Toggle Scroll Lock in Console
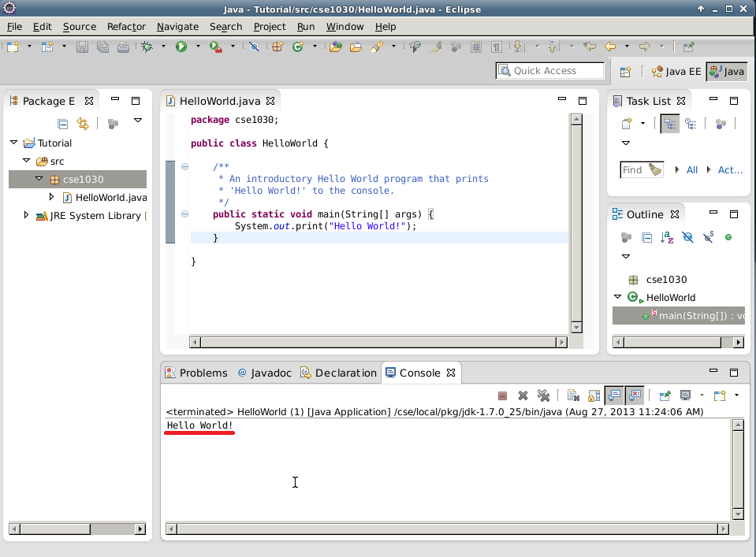Viewport: 756px width, 557px height. tap(594, 395)
